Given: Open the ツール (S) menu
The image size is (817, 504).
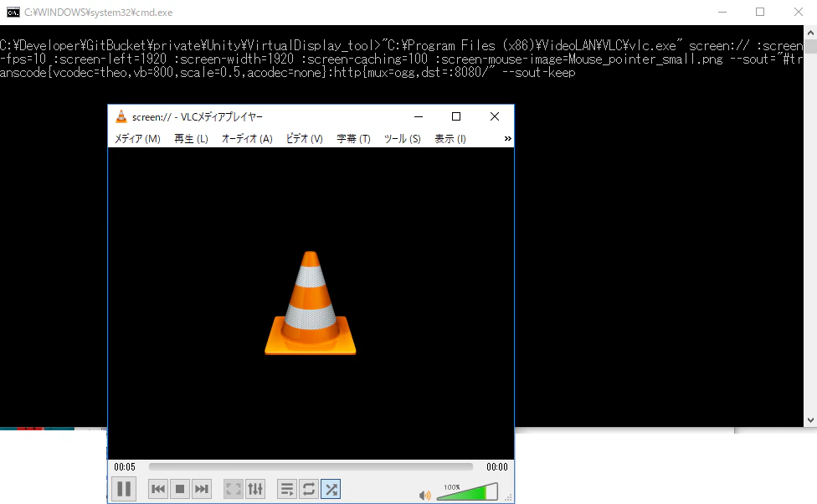Looking at the screenshot, I should [x=403, y=139].
